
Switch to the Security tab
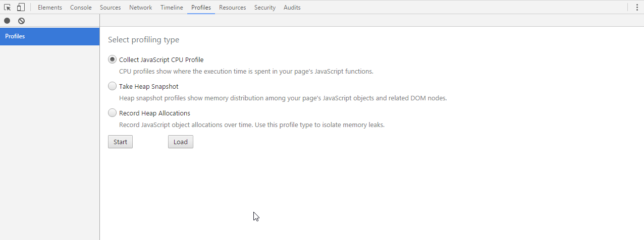[x=265, y=8]
